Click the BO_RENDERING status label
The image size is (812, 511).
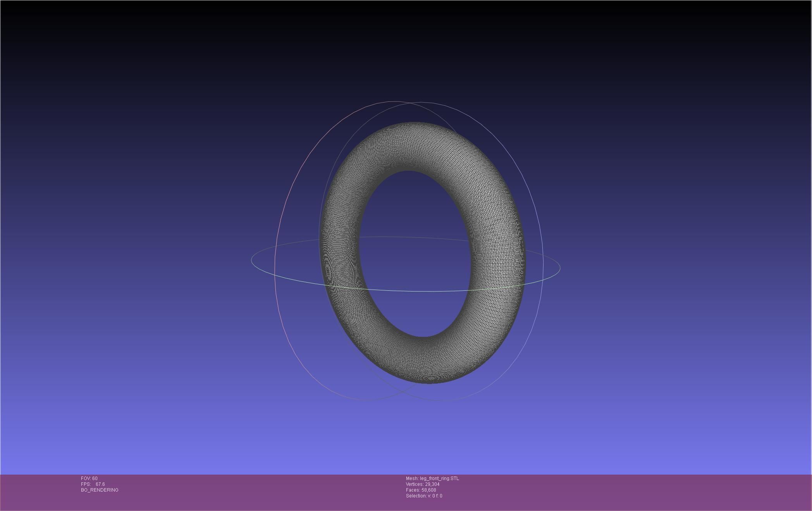(100, 490)
